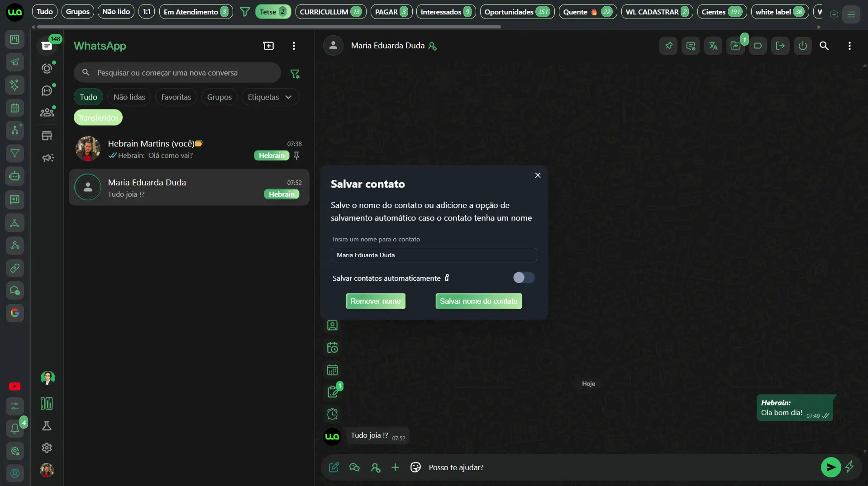The image size is (868, 486).
Task: Select the CURRICULLUM tab
Action: point(330,12)
